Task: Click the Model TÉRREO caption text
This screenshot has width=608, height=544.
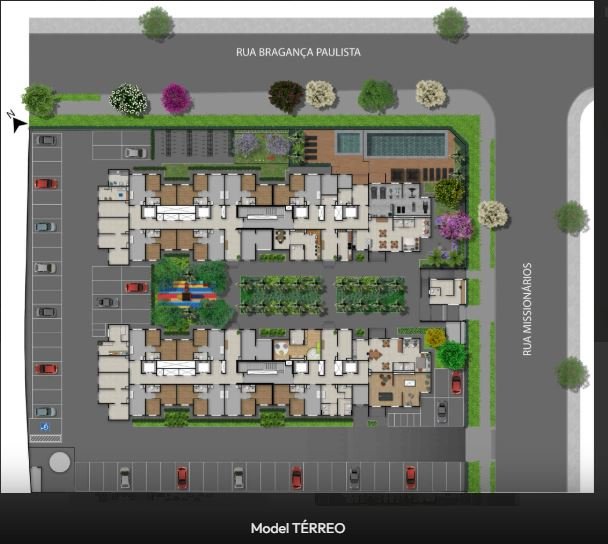Action: coord(298,528)
